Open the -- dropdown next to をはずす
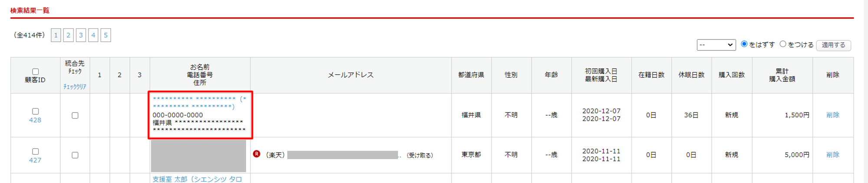This screenshot has width=868, height=183. click(x=716, y=45)
